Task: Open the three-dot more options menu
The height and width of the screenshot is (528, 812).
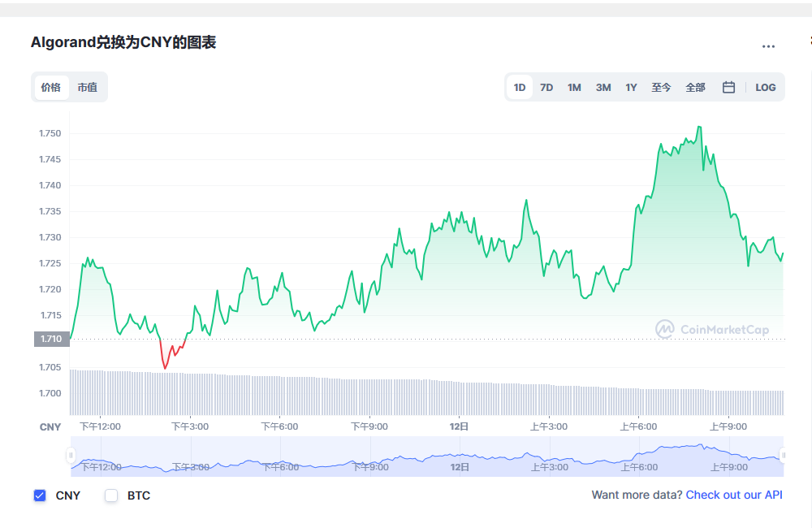Action: (768, 46)
